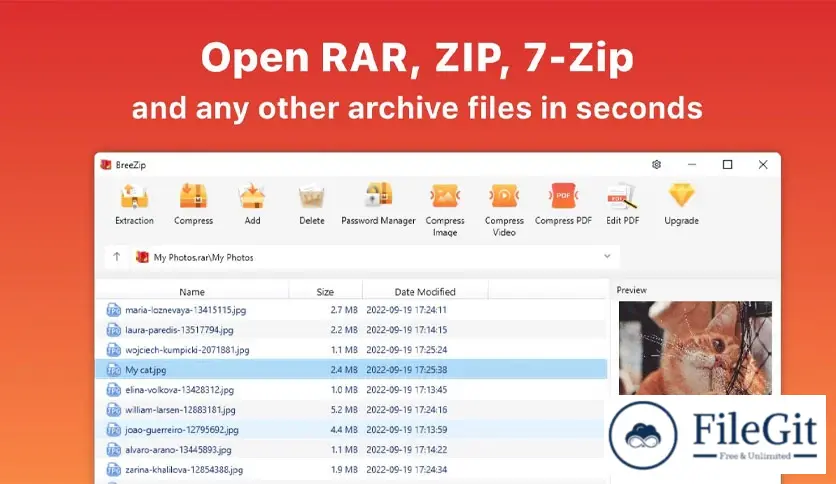Launch the Compress Video tool
The height and width of the screenshot is (484, 836).
[504, 210]
